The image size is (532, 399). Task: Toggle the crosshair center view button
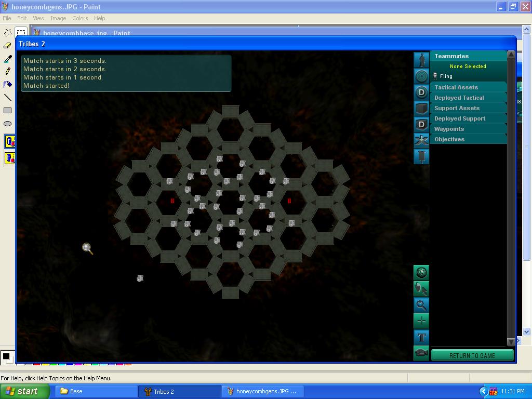(x=421, y=321)
